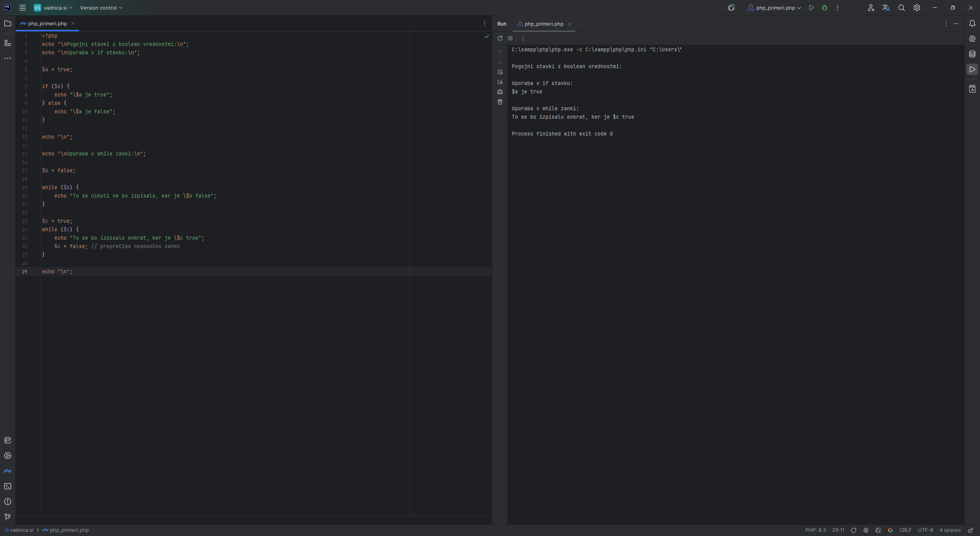
Task: Select php_primeri.php tab in Run panel
Action: (x=544, y=24)
